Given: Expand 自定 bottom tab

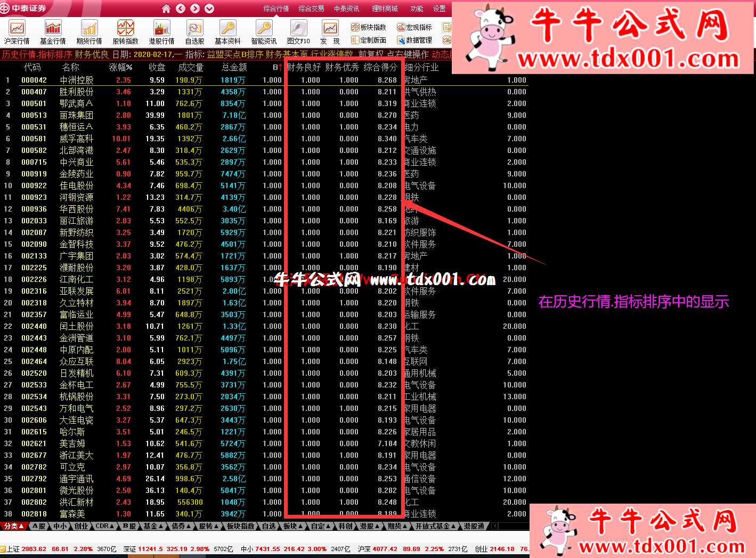Looking at the screenshot, I should click(x=321, y=526).
